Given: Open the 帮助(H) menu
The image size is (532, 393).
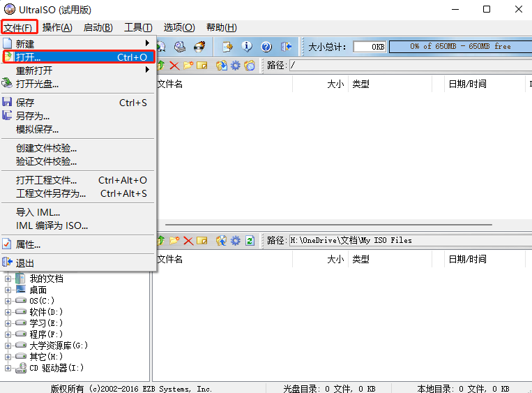Looking at the screenshot, I should (x=221, y=27).
